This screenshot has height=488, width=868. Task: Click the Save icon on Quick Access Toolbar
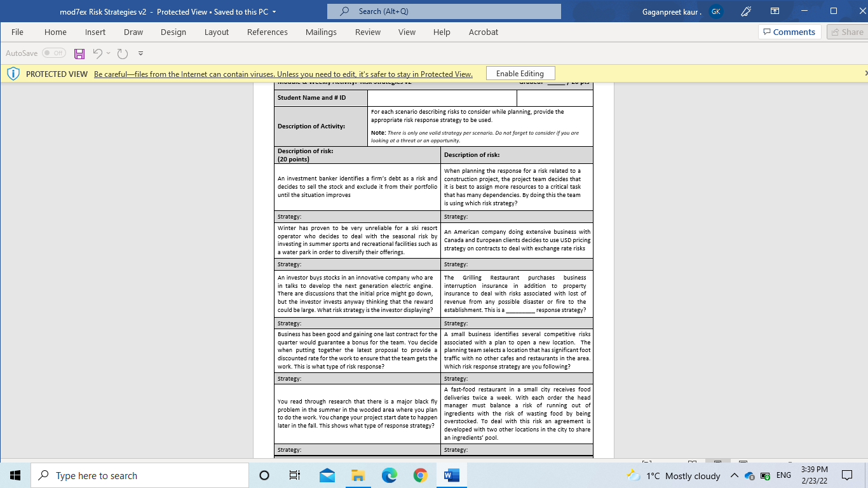click(79, 54)
